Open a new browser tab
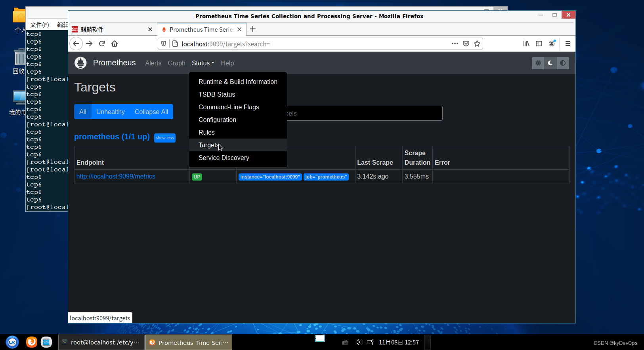 pyautogui.click(x=253, y=29)
